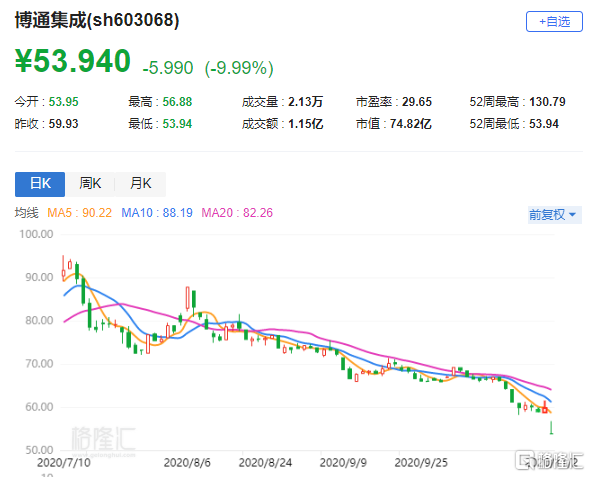Click the 2020/8/24 date axis marker

[x=265, y=463]
